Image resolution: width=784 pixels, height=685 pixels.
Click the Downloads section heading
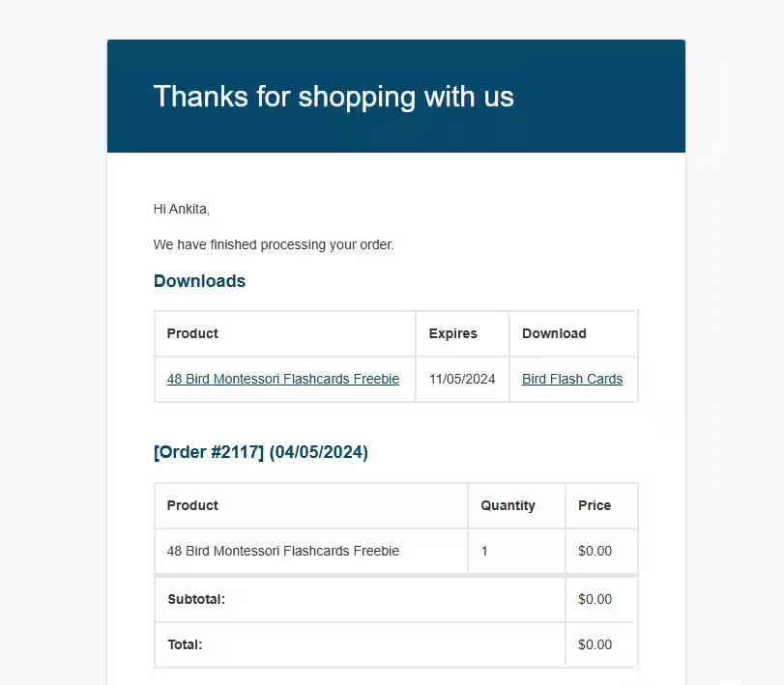pyautogui.click(x=199, y=281)
